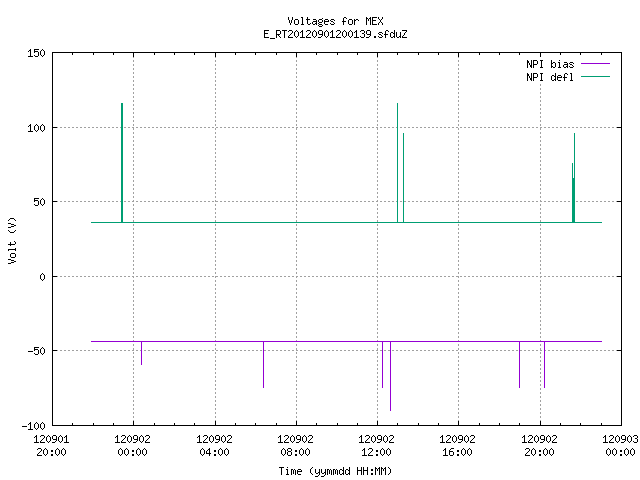This screenshot has width=640, height=480.
Task: Click the x-axis label 120903 00:00
Action: pyautogui.click(x=620, y=445)
